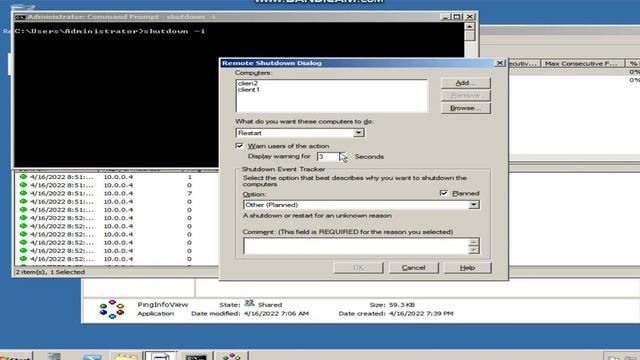Uncheck the Planned checkbox

pos(444,193)
